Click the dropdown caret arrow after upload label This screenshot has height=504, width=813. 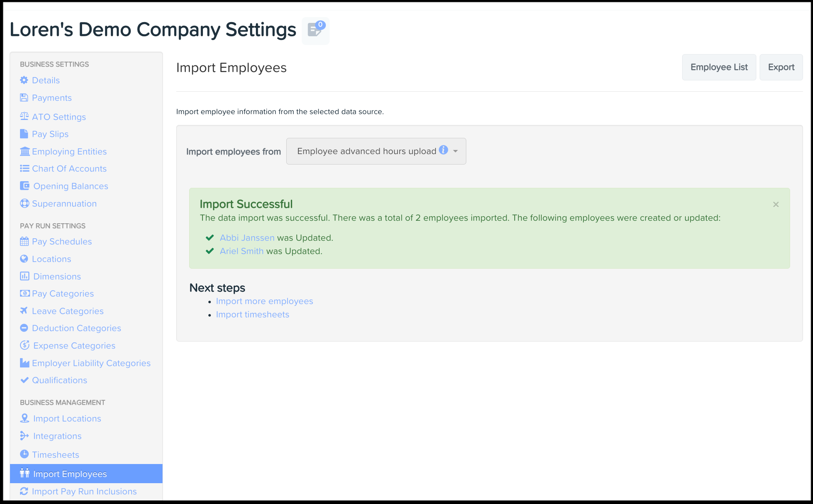pos(455,151)
